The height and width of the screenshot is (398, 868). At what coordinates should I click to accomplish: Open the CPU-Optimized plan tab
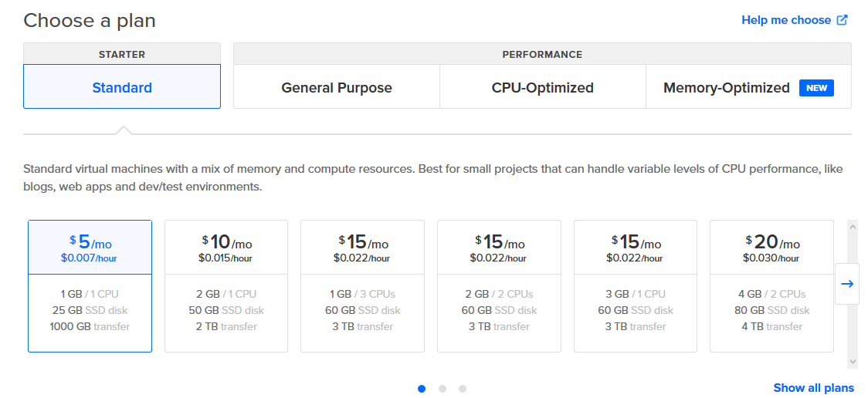click(542, 88)
